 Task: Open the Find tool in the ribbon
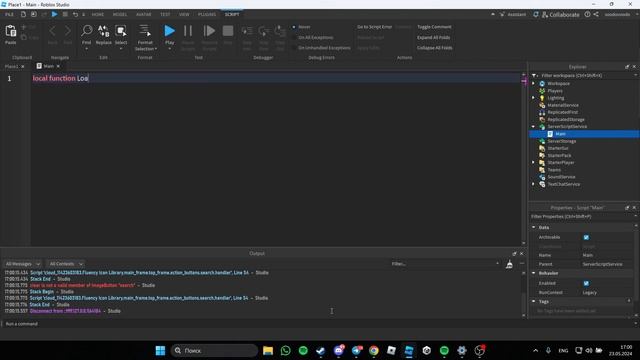[87, 31]
